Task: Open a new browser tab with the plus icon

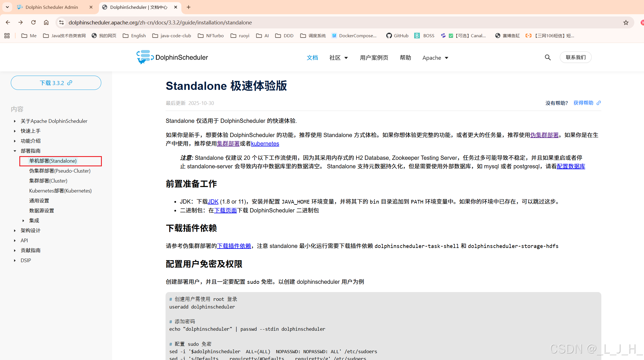Action: point(189,7)
